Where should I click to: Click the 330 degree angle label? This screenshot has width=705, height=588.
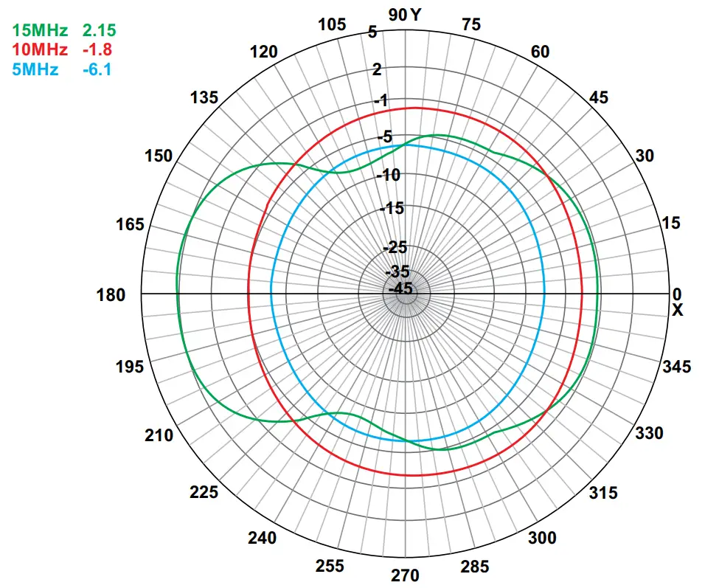tap(649, 433)
